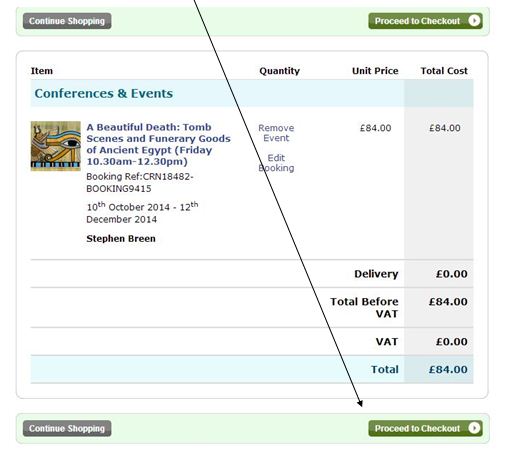The image size is (511, 454).
Task: Click arrow icon in bottom Proceed to Checkout button
Action: point(474,428)
